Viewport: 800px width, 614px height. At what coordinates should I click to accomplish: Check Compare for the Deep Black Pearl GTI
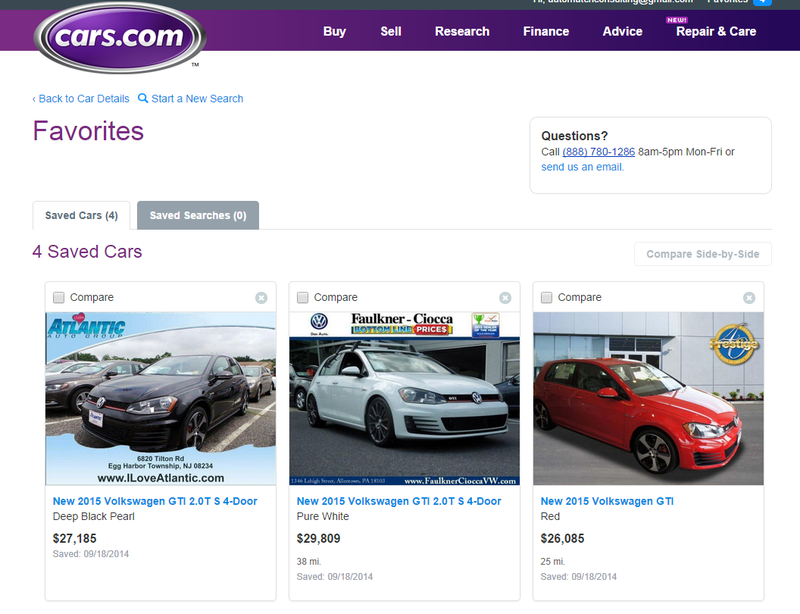[59, 297]
